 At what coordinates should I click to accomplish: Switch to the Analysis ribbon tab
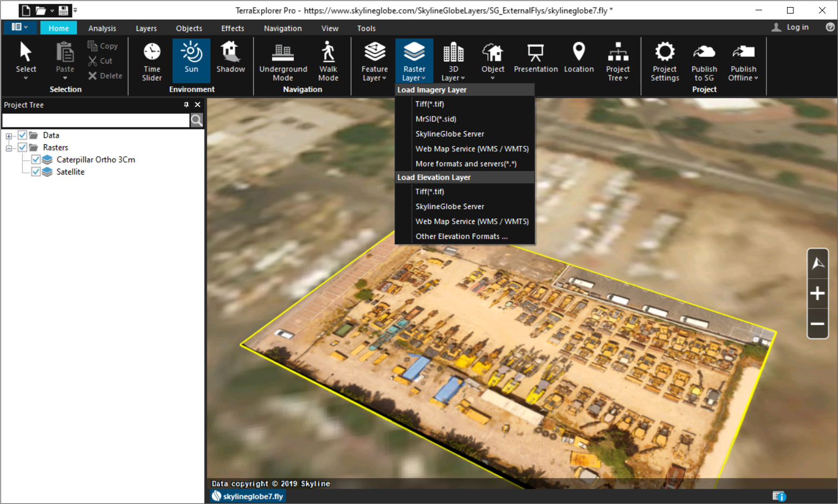(x=102, y=28)
